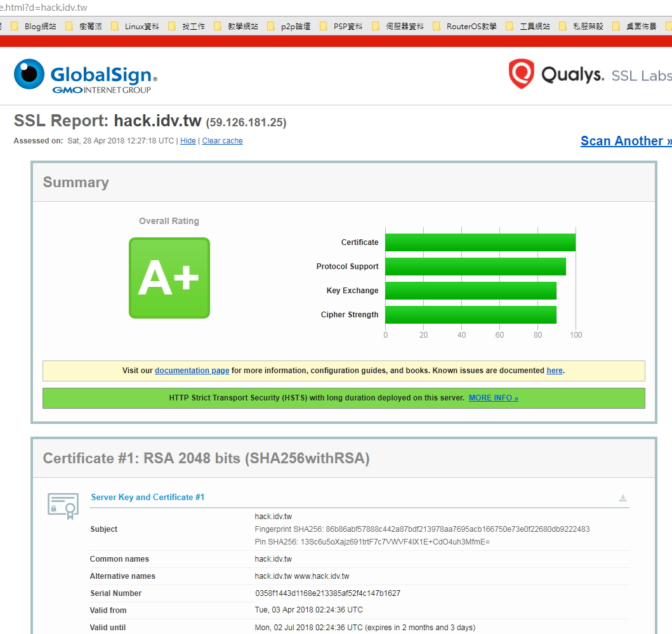Click the Summary section heading
The image size is (672, 634).
coord(76,182)
